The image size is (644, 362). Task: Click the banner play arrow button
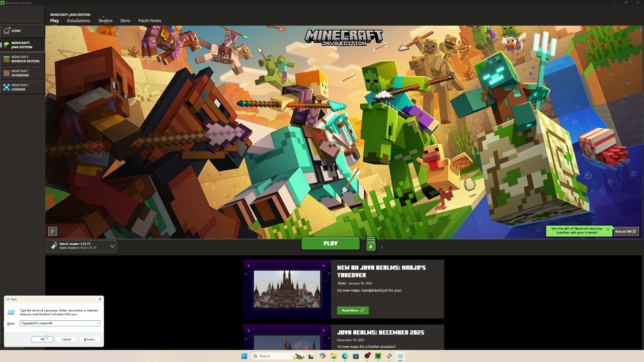pyautogui.click(x=53, y=231)
